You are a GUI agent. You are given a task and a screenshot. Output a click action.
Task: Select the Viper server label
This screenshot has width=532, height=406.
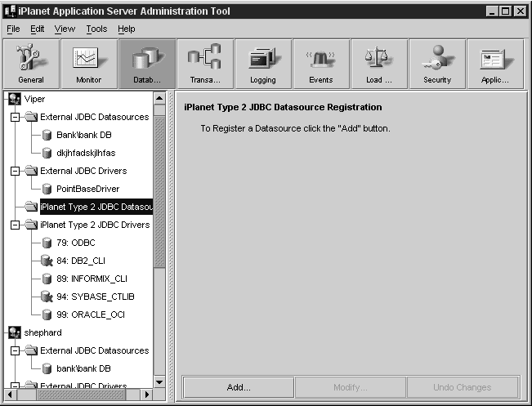coord(34,99)
